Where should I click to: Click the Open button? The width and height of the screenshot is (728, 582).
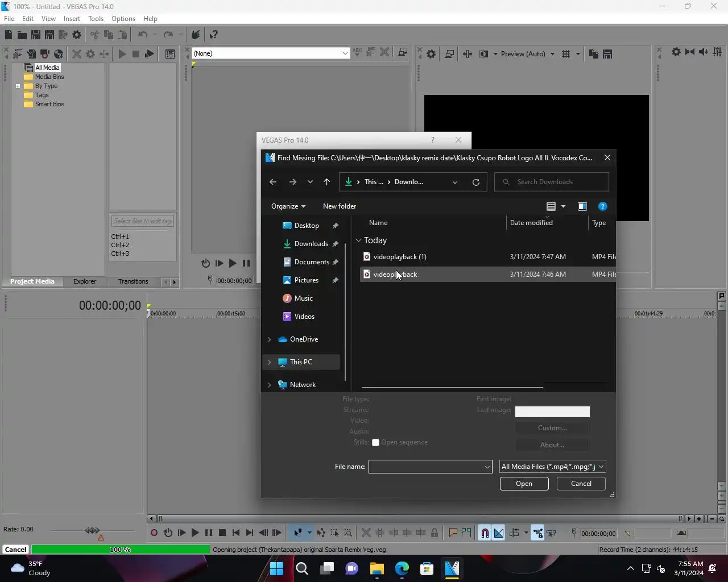(x=524, y=484)
